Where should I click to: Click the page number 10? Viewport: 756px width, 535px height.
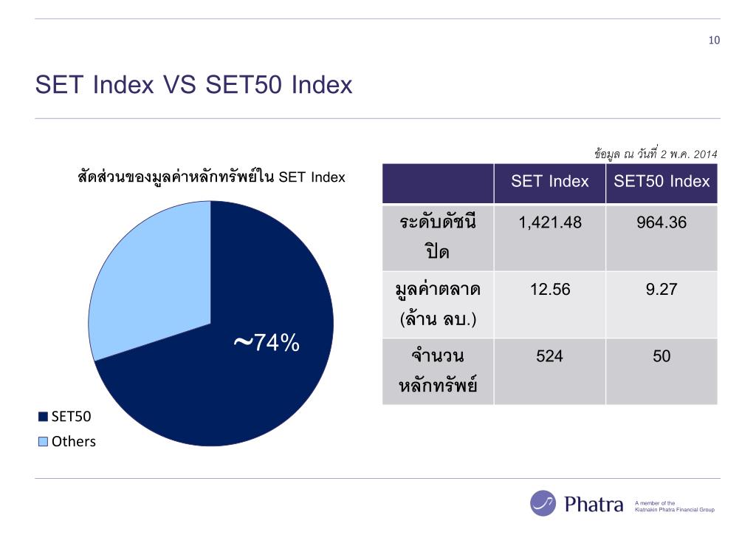714,41
